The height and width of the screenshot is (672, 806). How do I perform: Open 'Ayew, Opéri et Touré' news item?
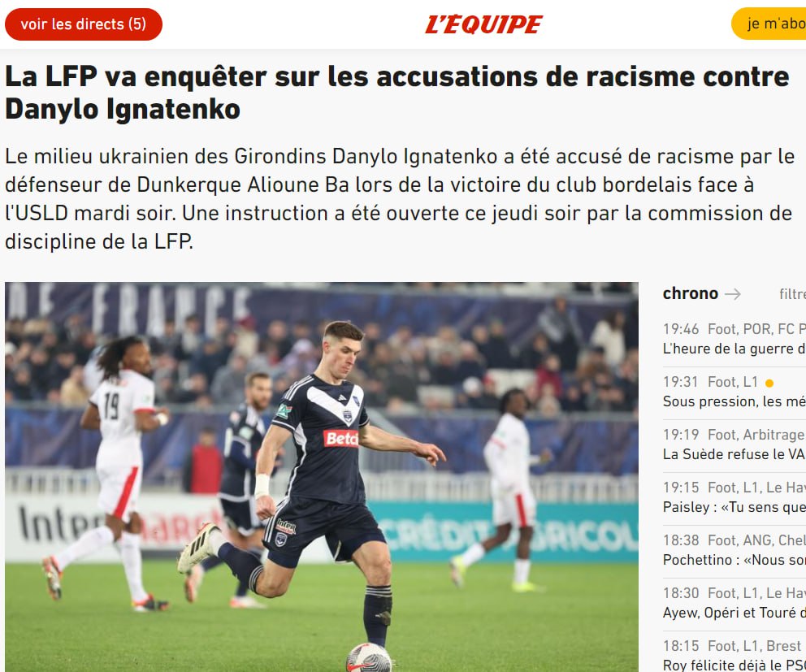[734, 613]
